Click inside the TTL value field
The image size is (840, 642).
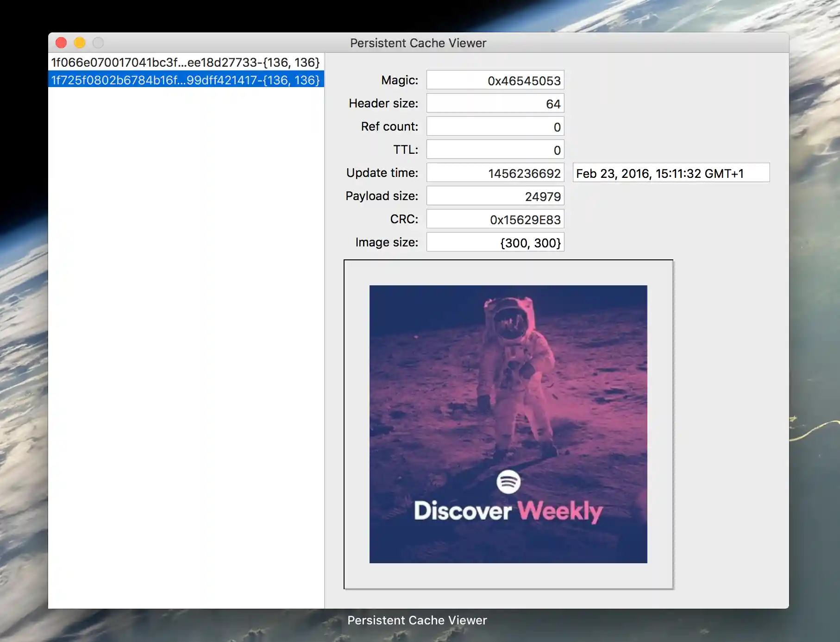click(495, 150)
